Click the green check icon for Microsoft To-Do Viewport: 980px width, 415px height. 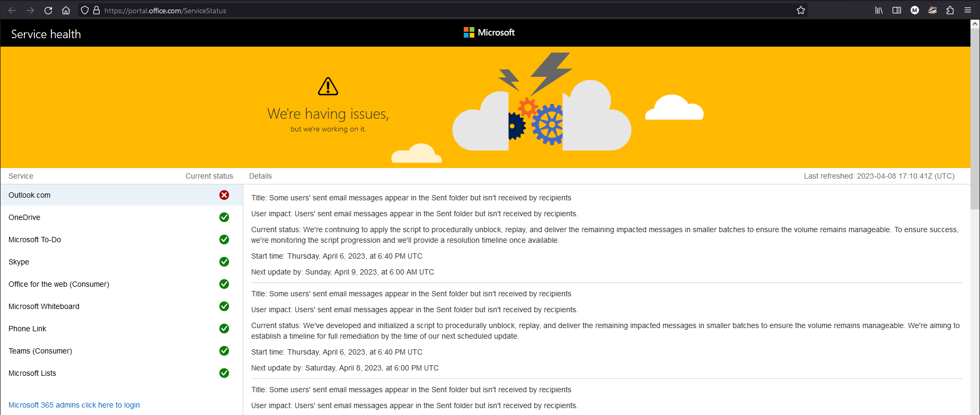[224, 240]
